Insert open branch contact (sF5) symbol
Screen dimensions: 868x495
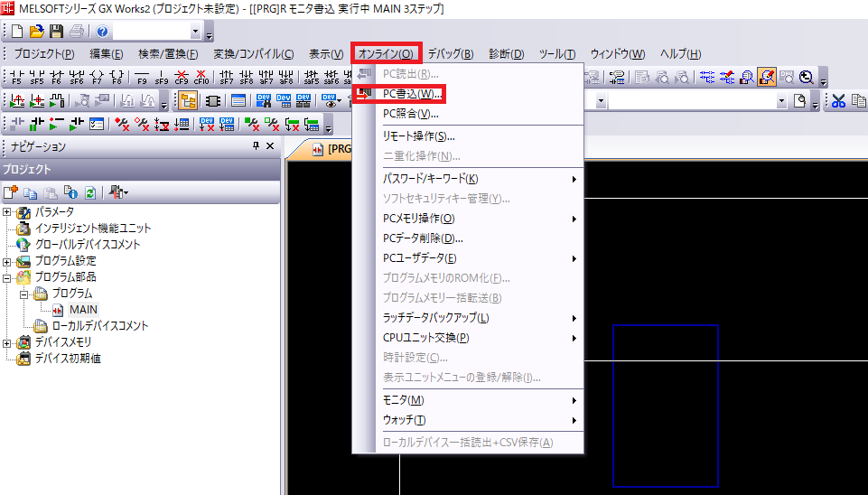coord(36,77)
